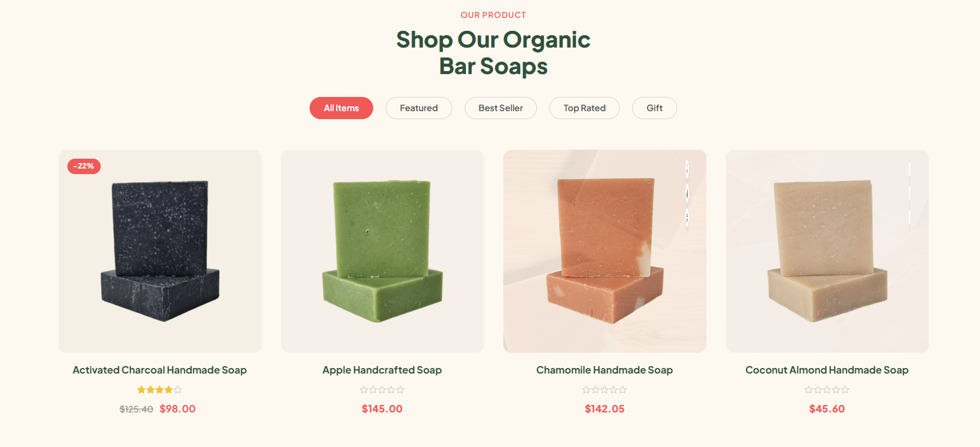Open the Coconut Almond Handmade Soap title link
Screen dimensions: 980x447
827,370
